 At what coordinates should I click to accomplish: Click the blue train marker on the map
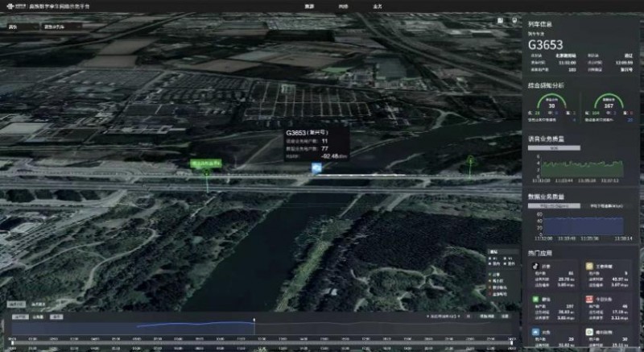(316, 168)
